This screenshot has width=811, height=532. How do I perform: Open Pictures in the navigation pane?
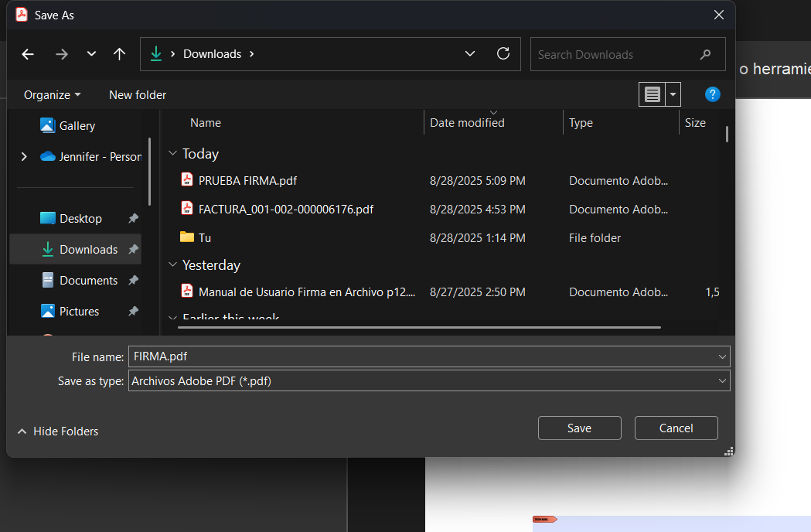pos(79,311)
